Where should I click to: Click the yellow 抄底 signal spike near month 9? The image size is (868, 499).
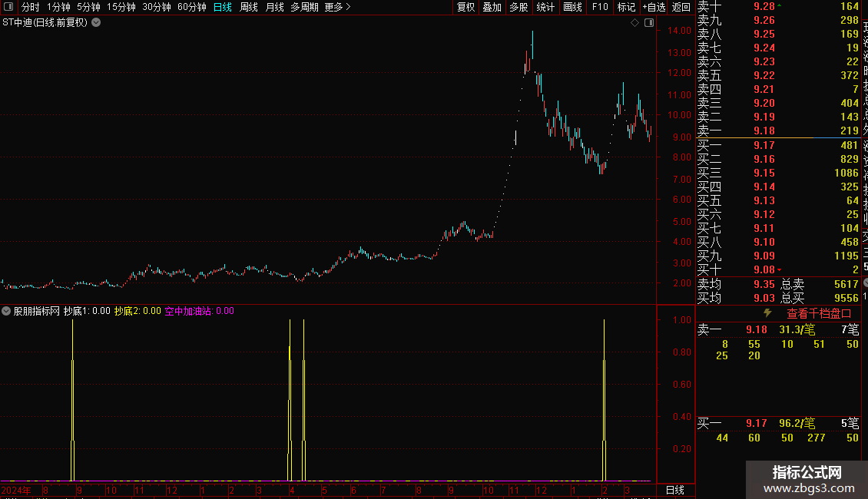tap(72, 401)
